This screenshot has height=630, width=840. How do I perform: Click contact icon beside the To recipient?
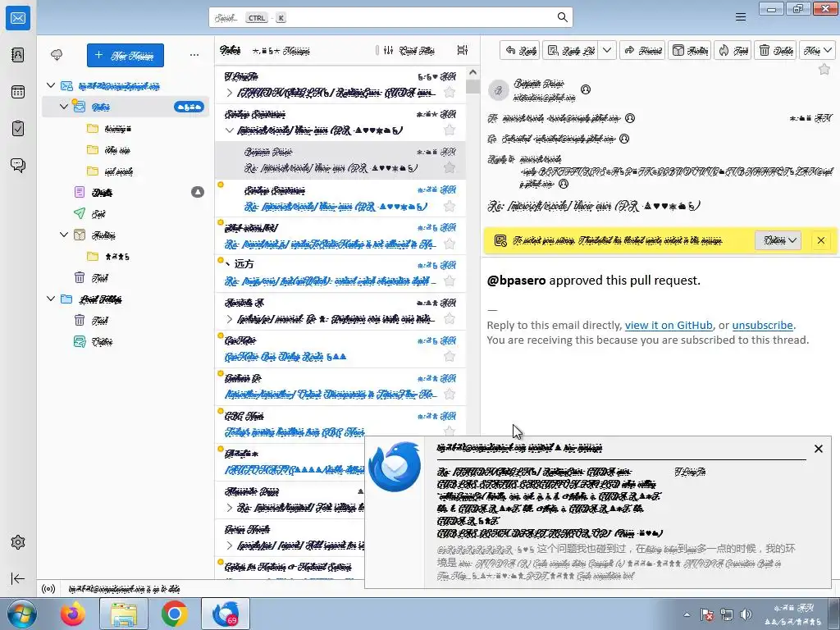point(630,118)
